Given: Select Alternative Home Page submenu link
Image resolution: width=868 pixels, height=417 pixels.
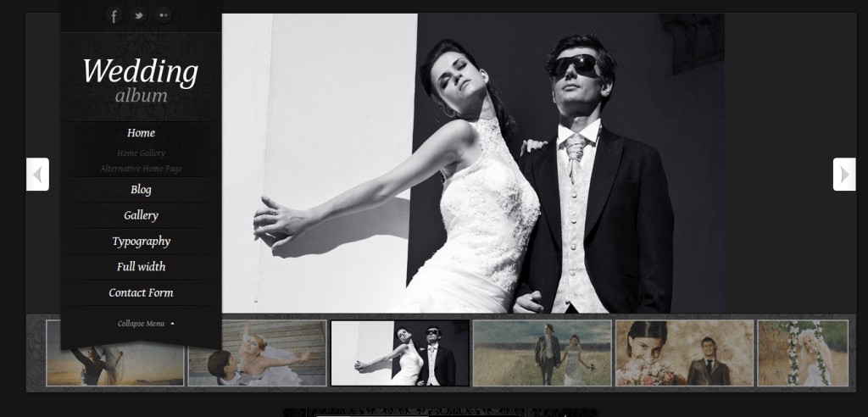Looking at the screenshot, I should coord(142,169).
